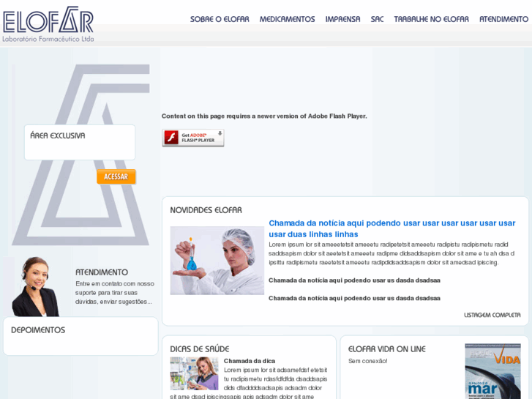The image size is (532, 399).
Task: Open the SAC menu item
Action: (377, 19)
